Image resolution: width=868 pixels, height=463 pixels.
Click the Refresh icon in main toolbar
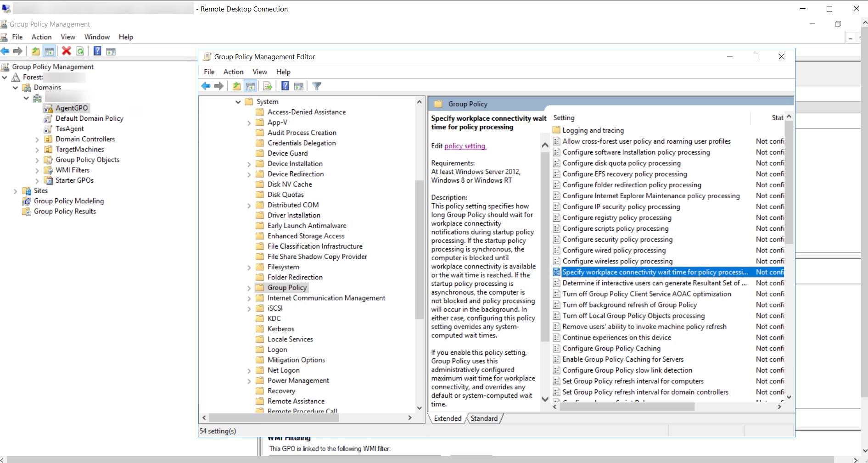(80, 51)
